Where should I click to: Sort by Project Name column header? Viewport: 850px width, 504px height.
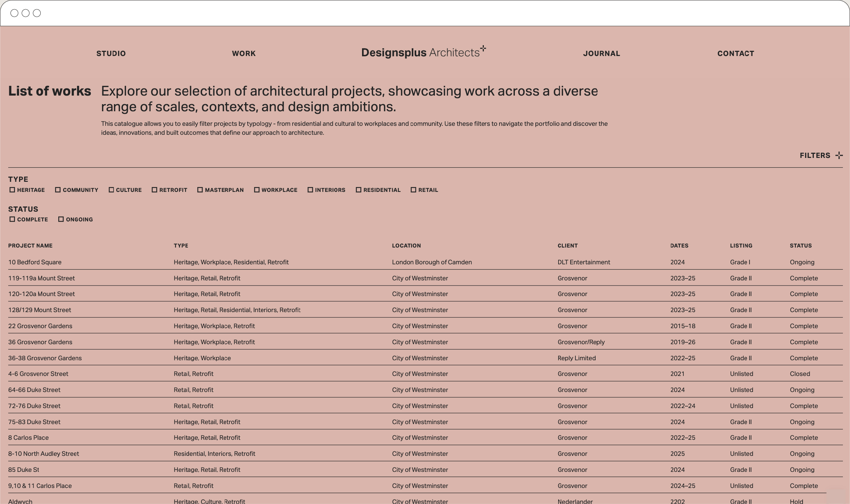(x=30, y=246)
